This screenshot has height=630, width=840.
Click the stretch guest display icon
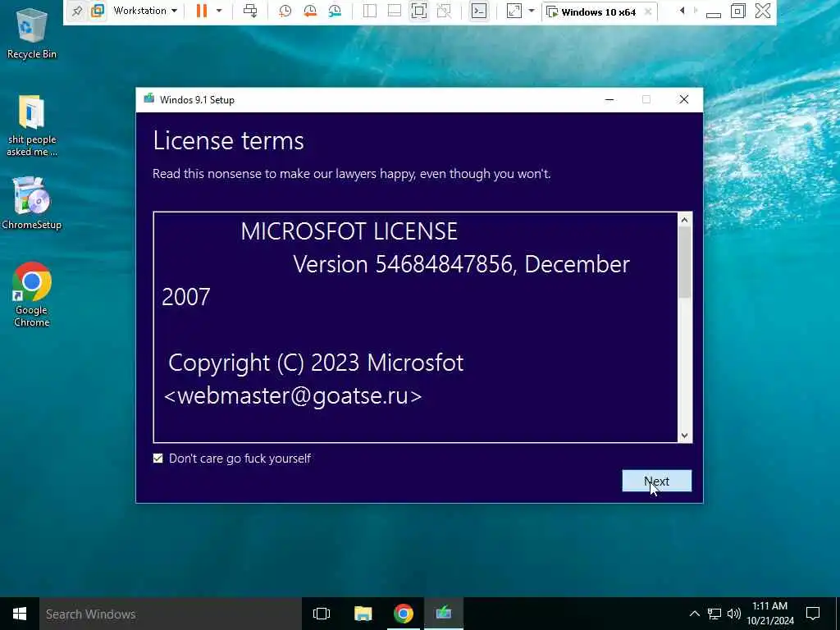click(x=514, y=11)
